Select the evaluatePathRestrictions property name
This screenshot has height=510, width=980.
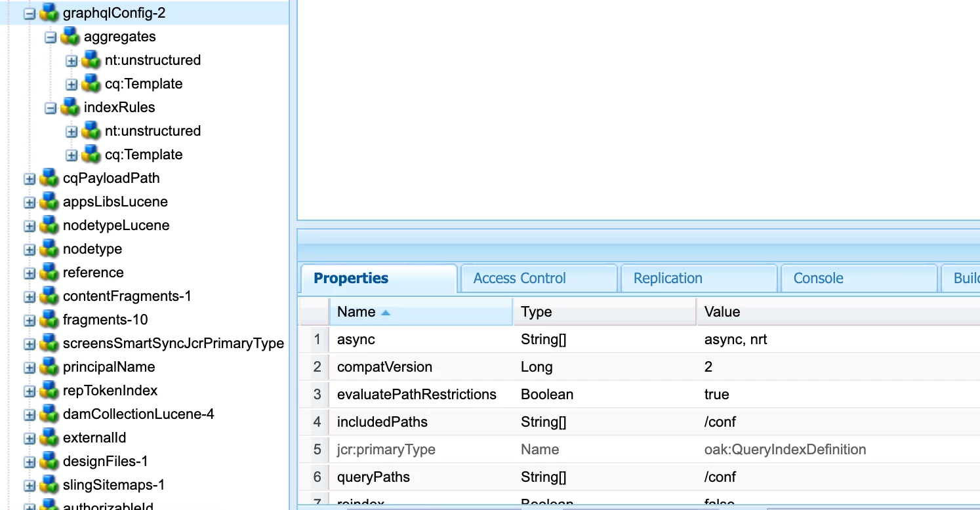tap(417, 395)
